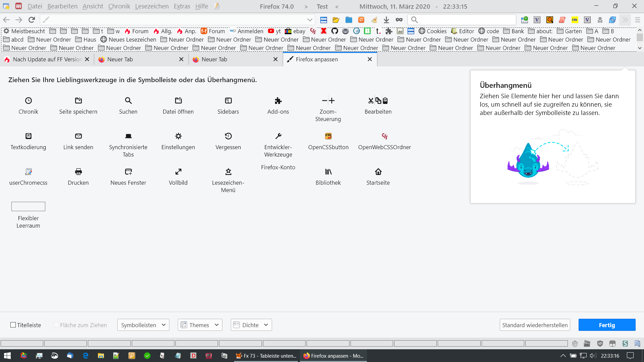Select the Seite speichern icon
This screenshot has width=644, height=362.
pyautogui.click(x=78, y=101)
